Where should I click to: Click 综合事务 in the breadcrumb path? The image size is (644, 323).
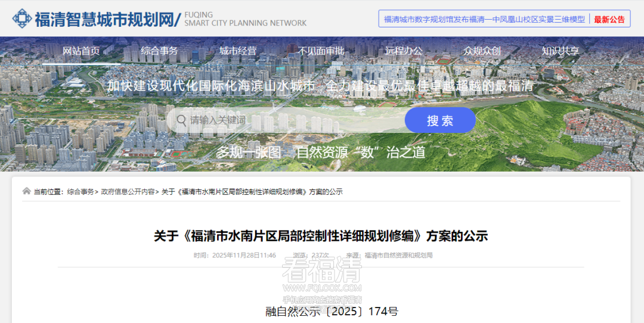(80, 192)
